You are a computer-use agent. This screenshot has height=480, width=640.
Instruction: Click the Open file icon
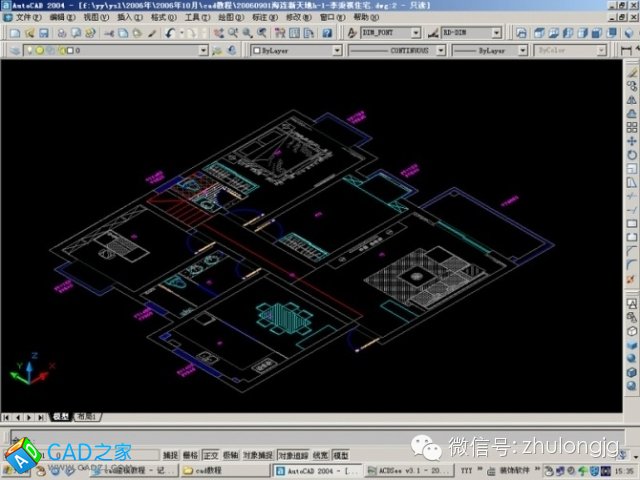click(x=28, y=32)
